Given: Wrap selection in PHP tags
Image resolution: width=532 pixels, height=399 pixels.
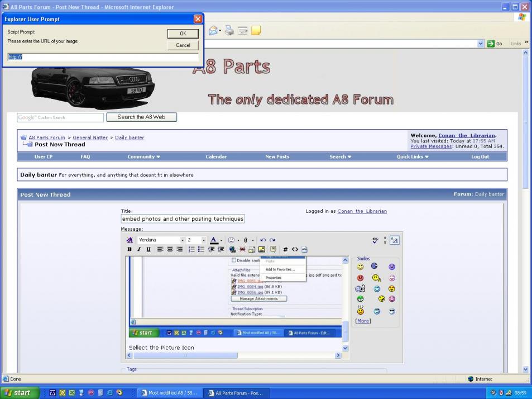Looking at the screenshot, I should (304, 249).
